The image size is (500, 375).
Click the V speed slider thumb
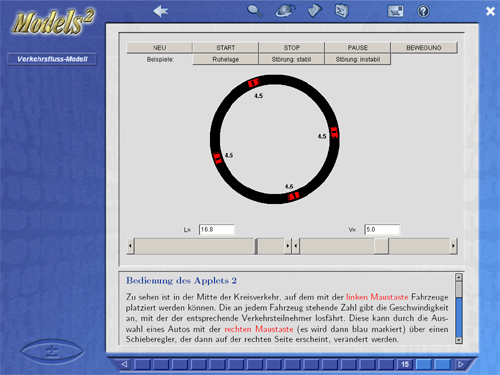tap(381, 246)
